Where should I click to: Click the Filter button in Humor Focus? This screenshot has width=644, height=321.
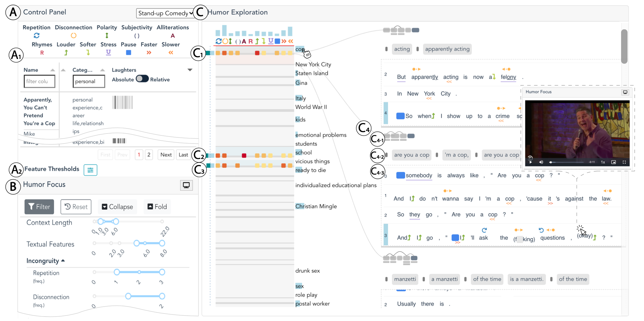pyautogui.click(x=39, y=207)
